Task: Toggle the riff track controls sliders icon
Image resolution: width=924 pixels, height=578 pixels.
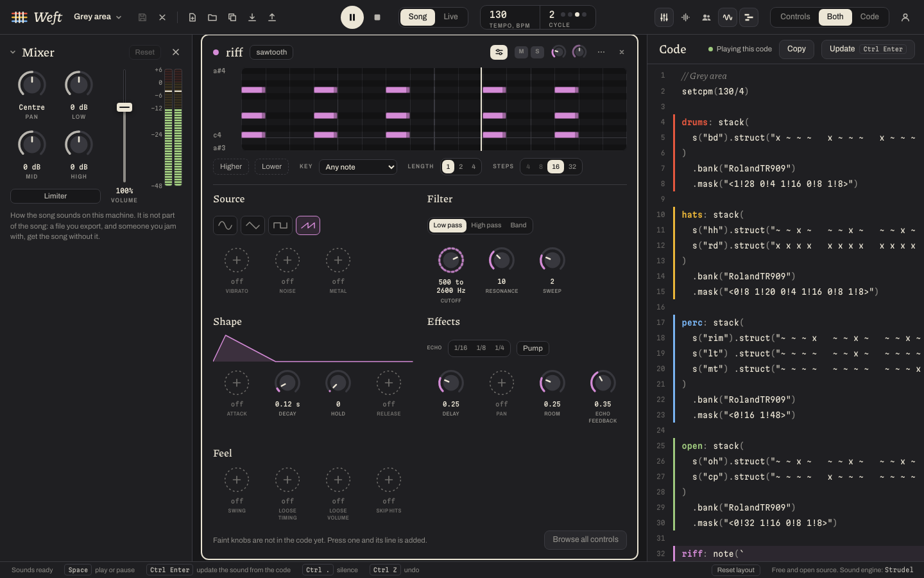Action: [x=499, y=52]
